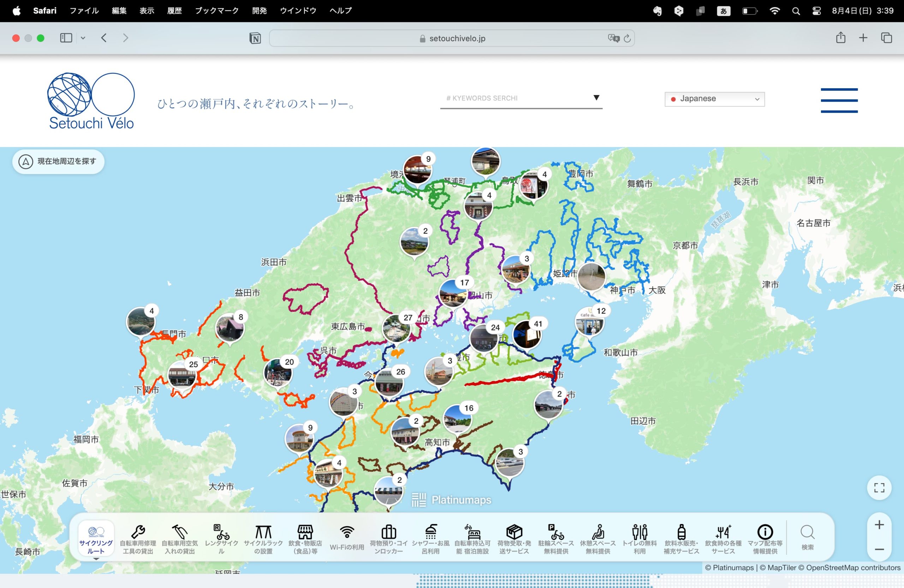
Task: Open Safari sidebar options chevron
Action: coord(83,38)
